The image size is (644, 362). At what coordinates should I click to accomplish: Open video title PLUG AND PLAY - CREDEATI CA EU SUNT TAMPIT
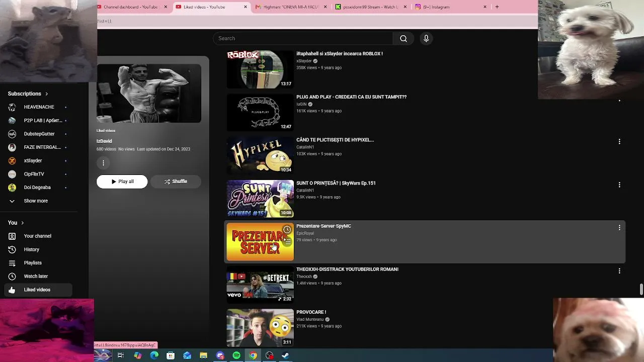[351, 97]
